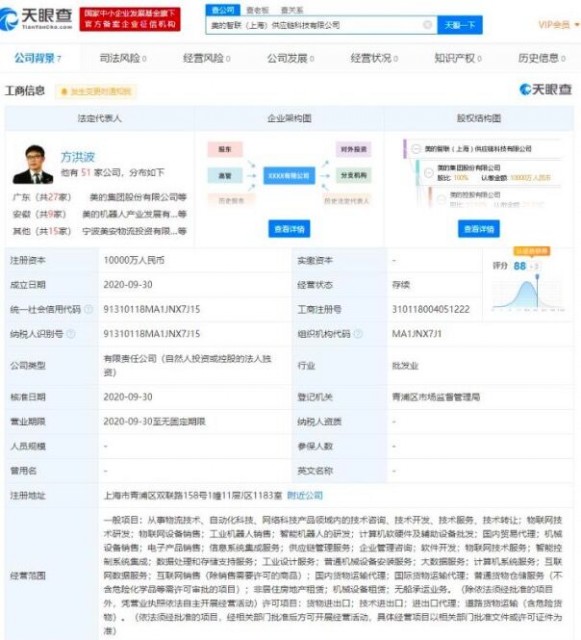Screen dimensions: 581x640
Task: Click the industry value 批发业
Action: pyautogui.click(x=405, y=366)
